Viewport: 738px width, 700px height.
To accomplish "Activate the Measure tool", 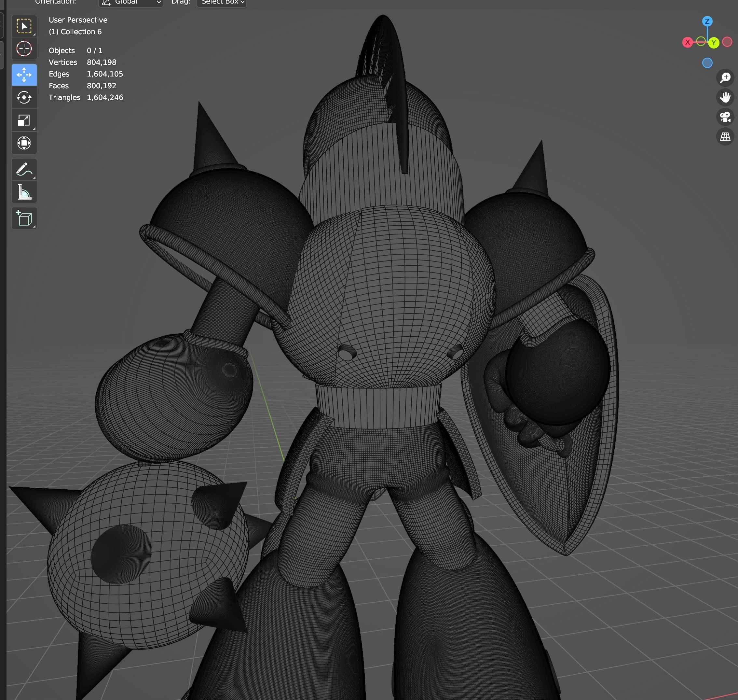I will (x=24, y=192).
